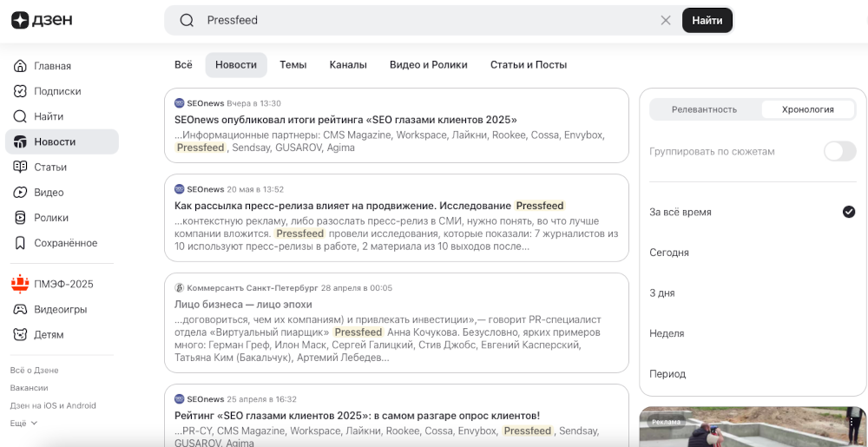Open Сохранённое in the sidebar
This screenshot has height=447, width=868.
[x=62, y=243]
